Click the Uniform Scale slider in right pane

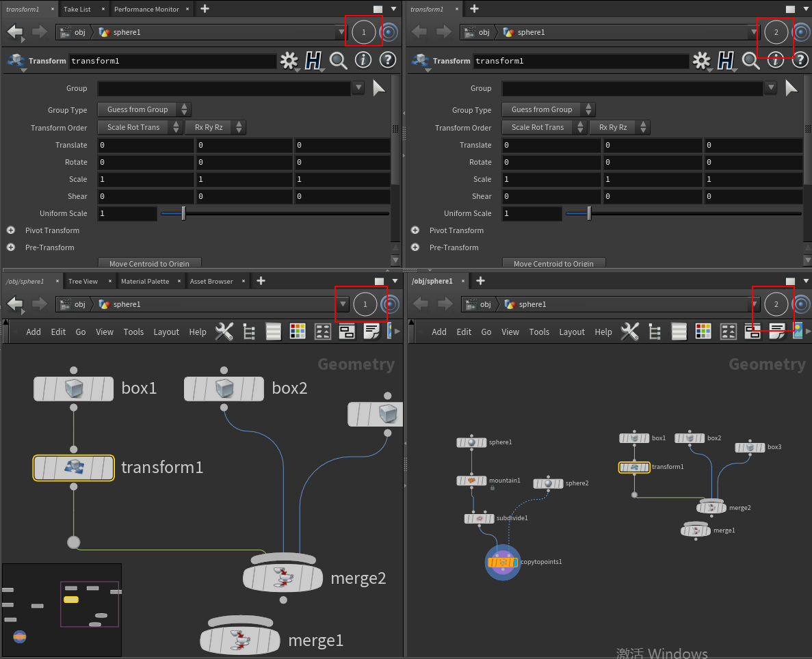[683, 214]
